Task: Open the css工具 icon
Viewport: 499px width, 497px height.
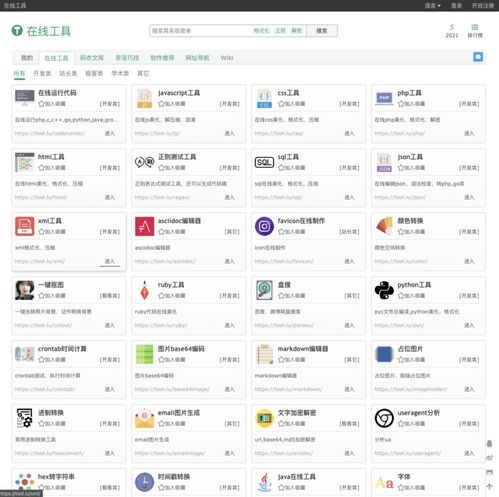Action: (264, 98)
